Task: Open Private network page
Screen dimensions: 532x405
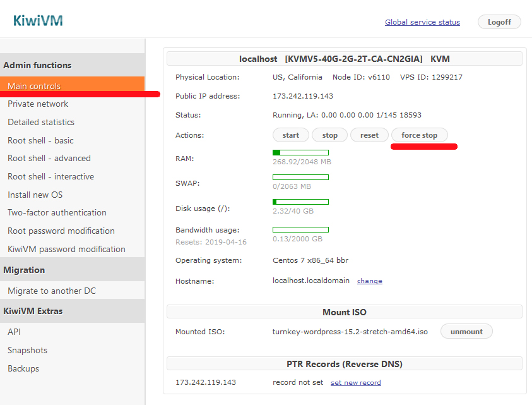Action: [x=38, y=104]
